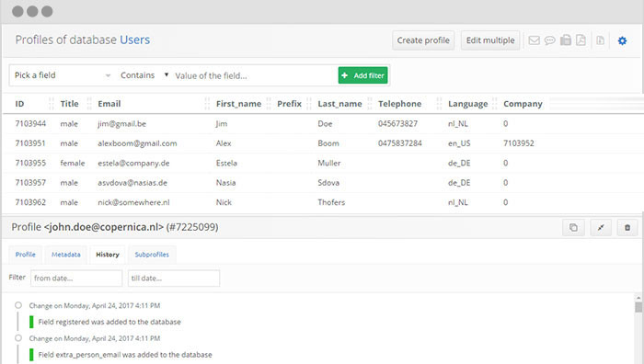
Task: Click the telephone 0475837284
Action: (x=400, y=143)
